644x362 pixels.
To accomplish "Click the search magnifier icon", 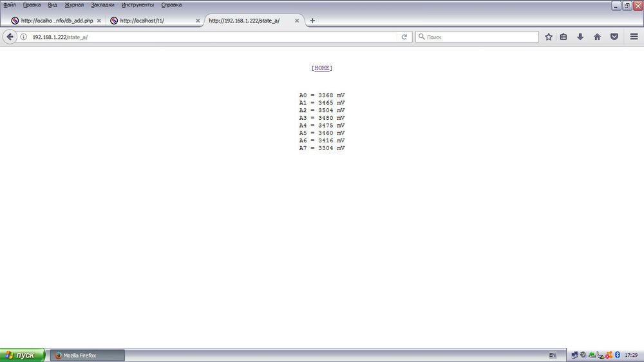I will (421, 37).
